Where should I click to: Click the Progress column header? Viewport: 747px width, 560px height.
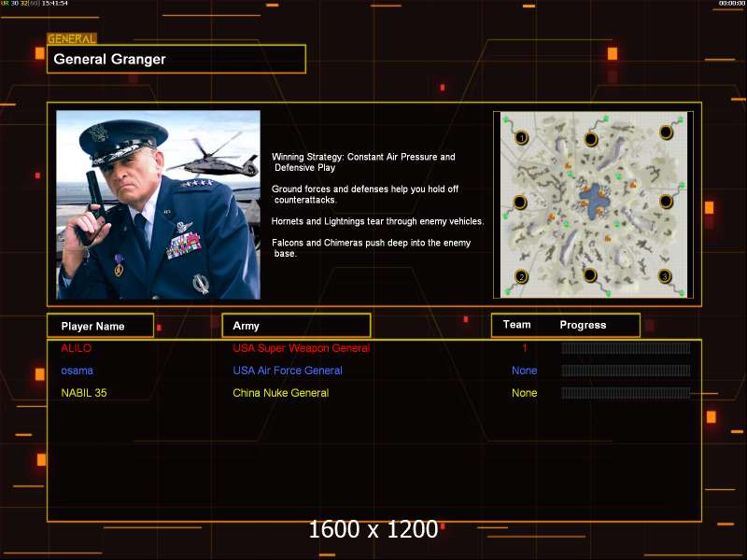583,325
